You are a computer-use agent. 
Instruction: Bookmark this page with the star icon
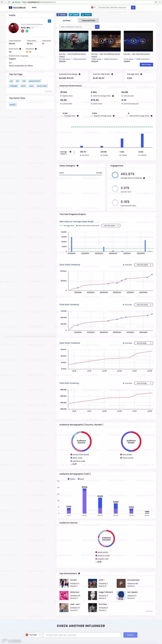(x=156, y=2)
